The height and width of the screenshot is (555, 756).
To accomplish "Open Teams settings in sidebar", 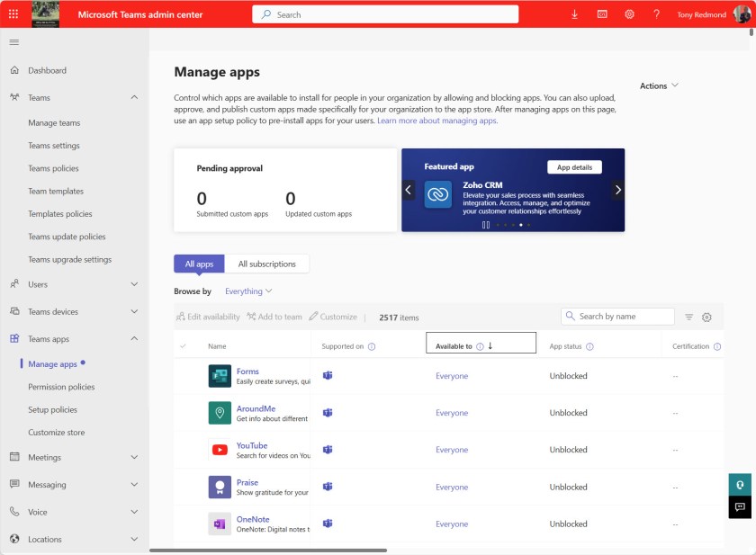I will pos(54,146).
